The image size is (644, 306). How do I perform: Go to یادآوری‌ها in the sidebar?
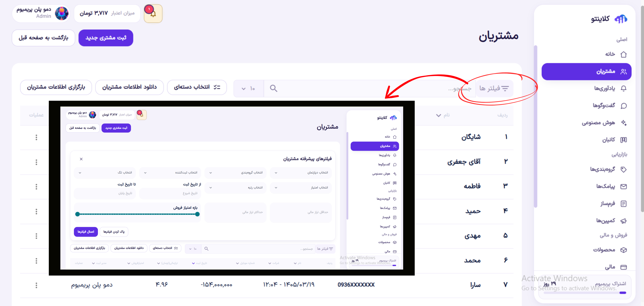tap(586, 89)
